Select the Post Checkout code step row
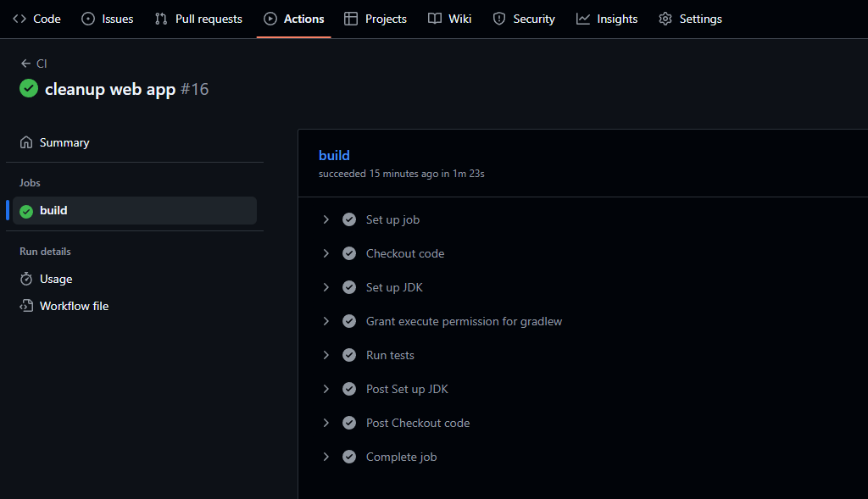The width and height of the screenshot is (868, 499). [418, 423]
